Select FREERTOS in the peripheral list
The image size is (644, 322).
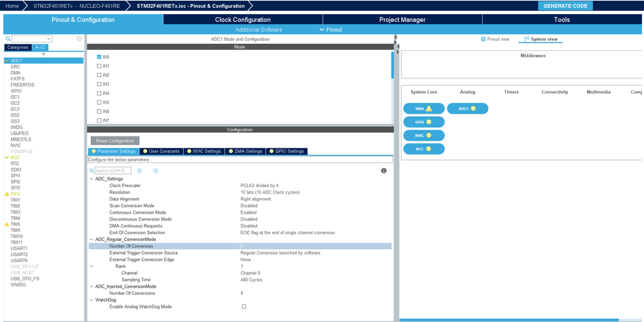tap(22, 85)
